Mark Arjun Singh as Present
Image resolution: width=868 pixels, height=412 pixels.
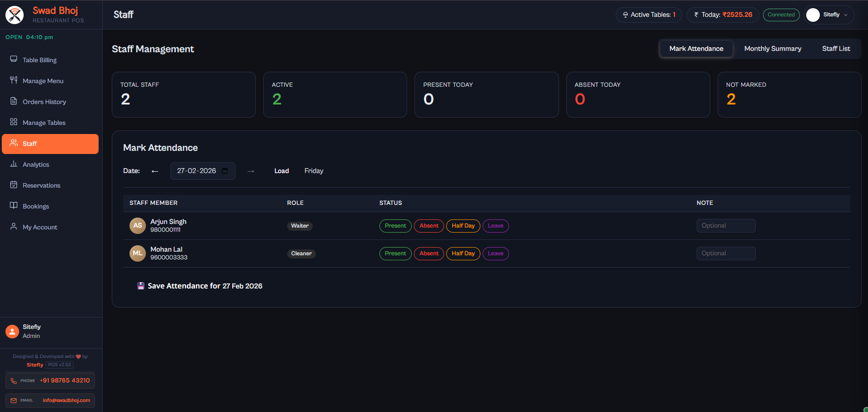395,226
